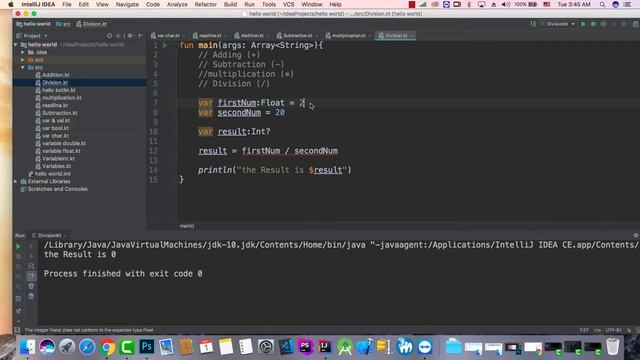Image resolution: width=640 pixels, height=360 pixels.
Task: Click the scroll-from-source target icon in Project panel
Action: tap(109, 36)
